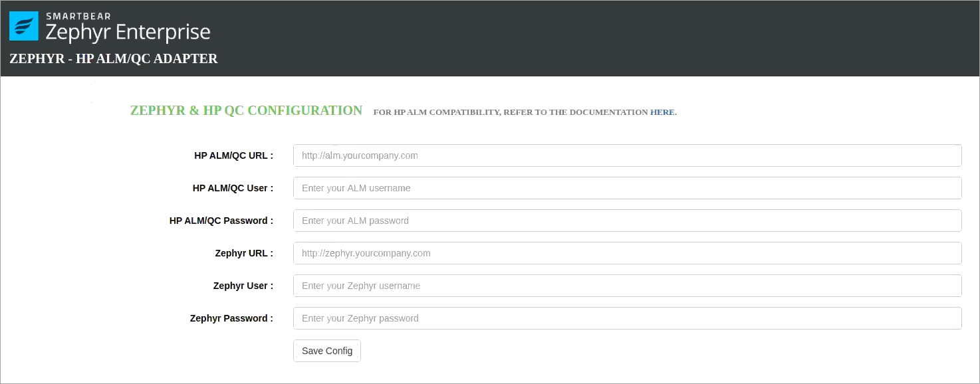This screenshot has height=384, width=980.
Task: Click the ZEPHYR - HP ALM/QC ADAPTER title
Action: click(x=114, y=58)
